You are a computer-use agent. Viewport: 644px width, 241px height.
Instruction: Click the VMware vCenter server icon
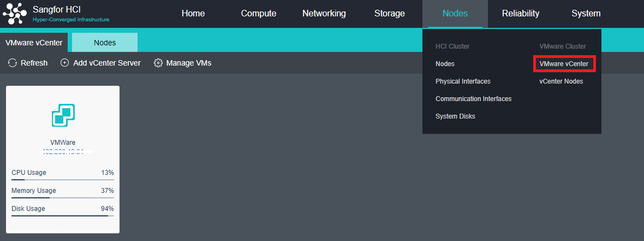[63, 115]
